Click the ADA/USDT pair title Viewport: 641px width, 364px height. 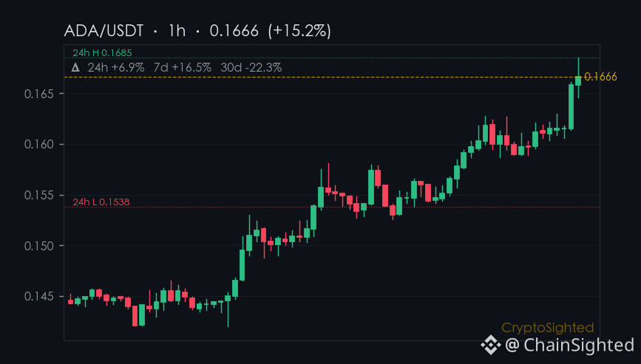pos(104,31)
